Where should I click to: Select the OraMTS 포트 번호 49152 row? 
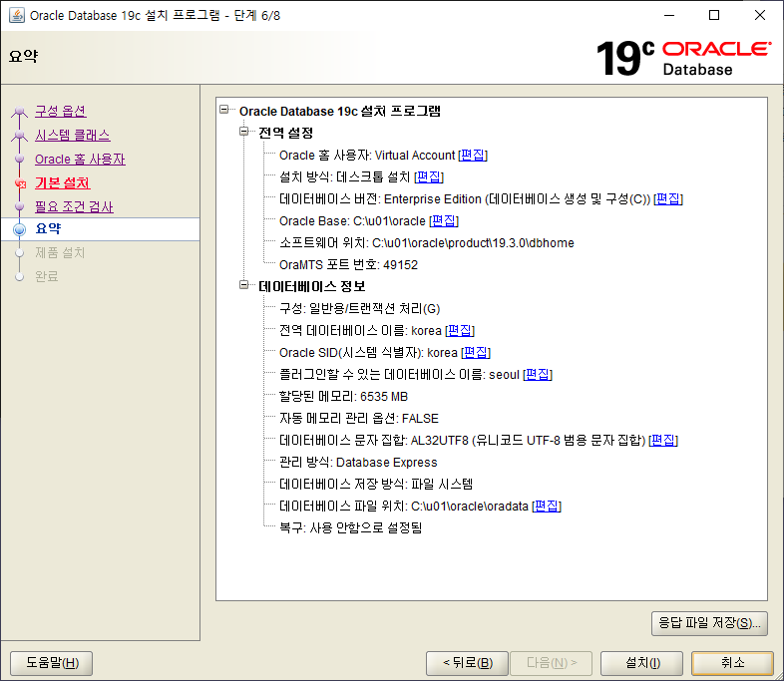click(348, 265)
